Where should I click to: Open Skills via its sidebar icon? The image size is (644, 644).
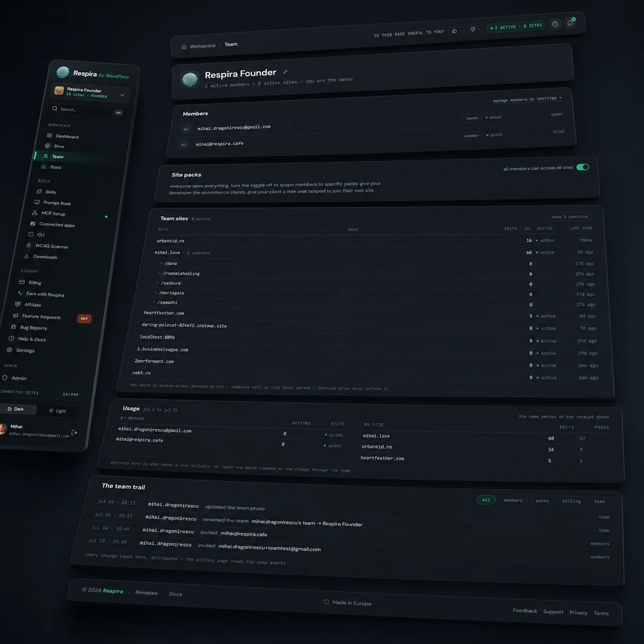tap(39, 191)
